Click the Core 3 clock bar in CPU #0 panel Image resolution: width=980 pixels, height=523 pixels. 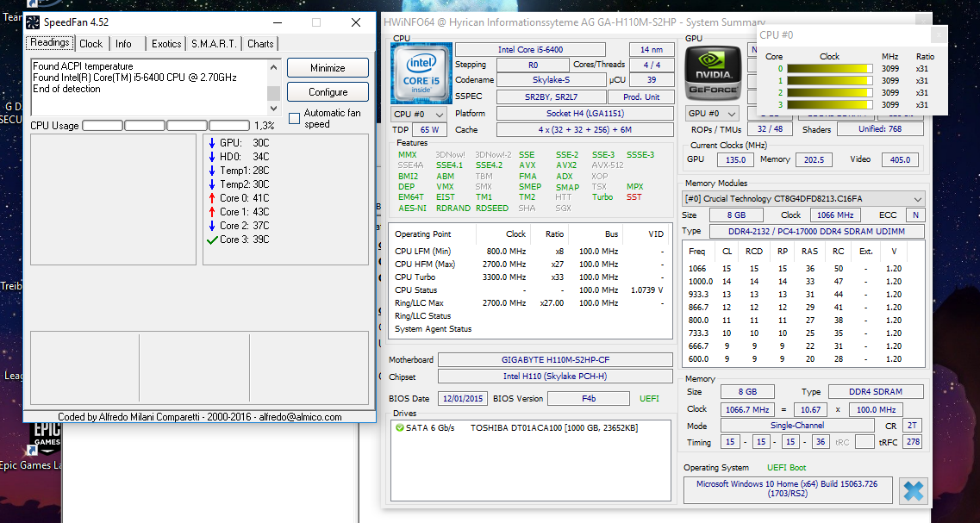(829, 105)
